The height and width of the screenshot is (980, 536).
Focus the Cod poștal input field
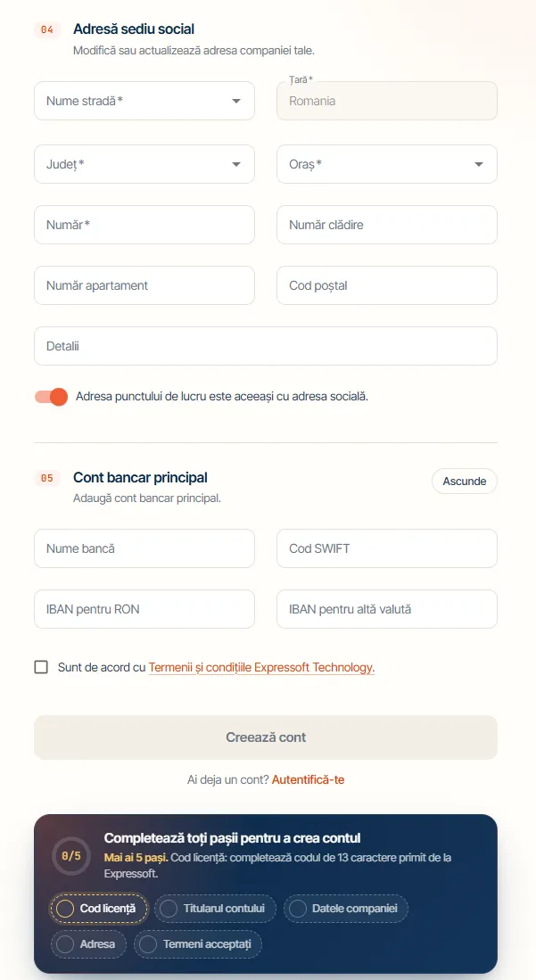point(387,285)
